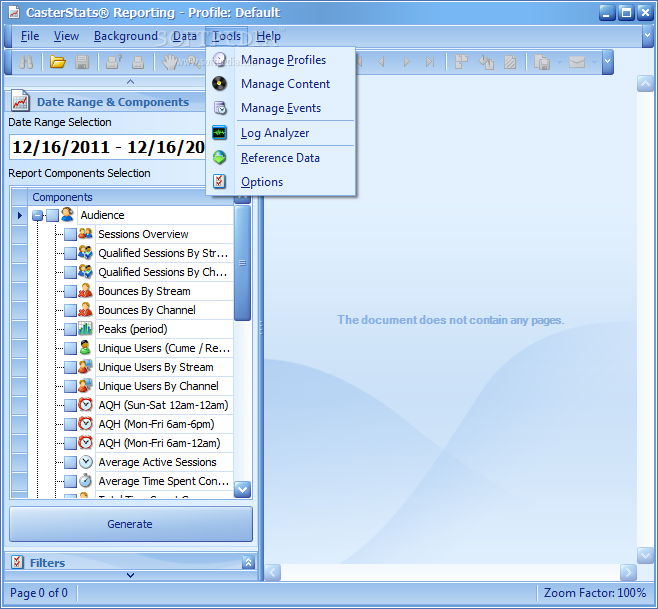Select Manage Events menu entry

point(281,108)
